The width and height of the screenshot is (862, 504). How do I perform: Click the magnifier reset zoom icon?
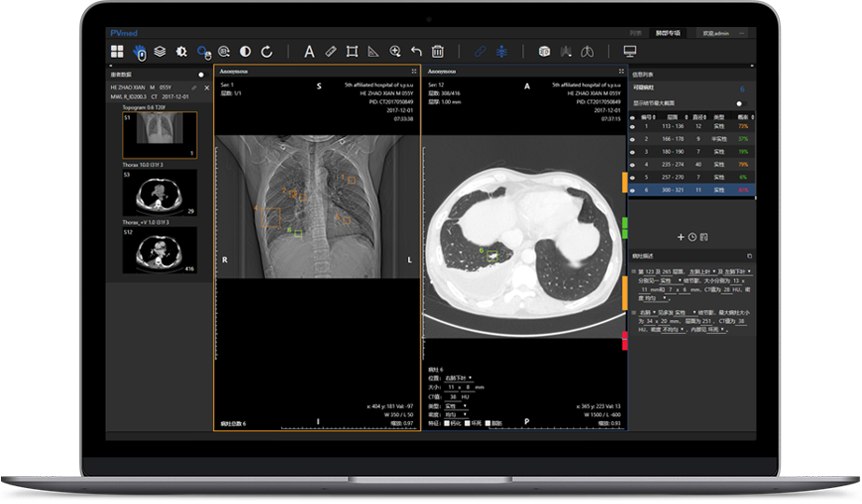[x=224, y=51]
